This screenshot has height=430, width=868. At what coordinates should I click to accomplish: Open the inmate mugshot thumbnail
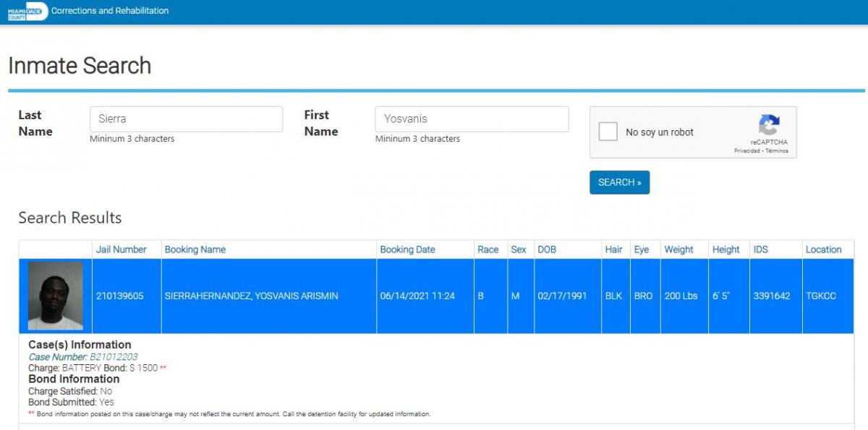56,296
